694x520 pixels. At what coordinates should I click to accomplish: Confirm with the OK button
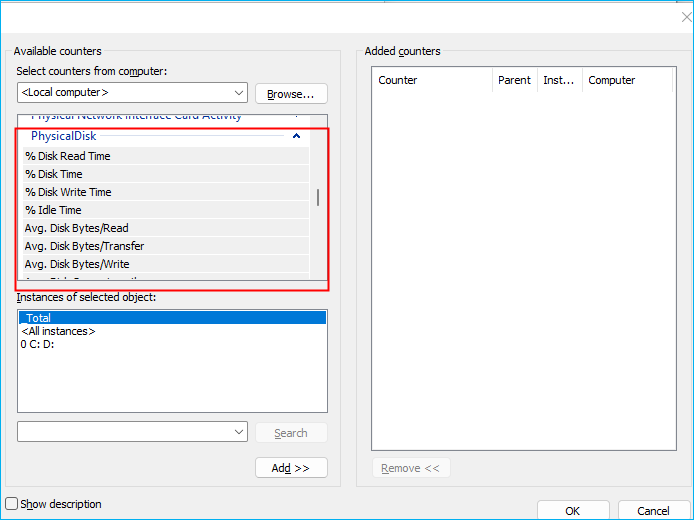573,510
